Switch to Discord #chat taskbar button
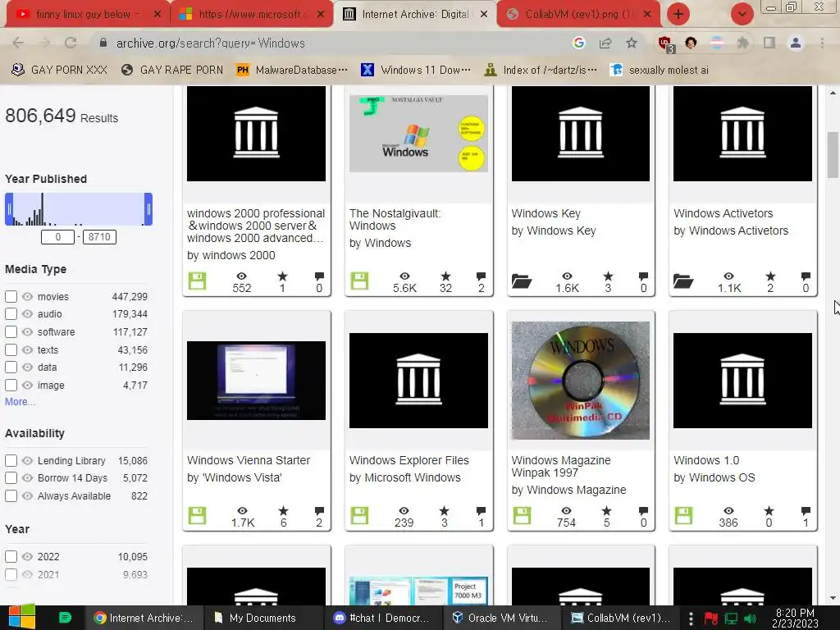 click(382, 619)
